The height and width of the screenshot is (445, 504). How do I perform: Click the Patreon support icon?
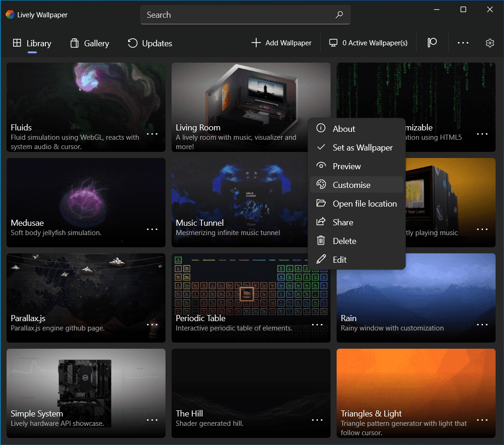tap(432, 43)
